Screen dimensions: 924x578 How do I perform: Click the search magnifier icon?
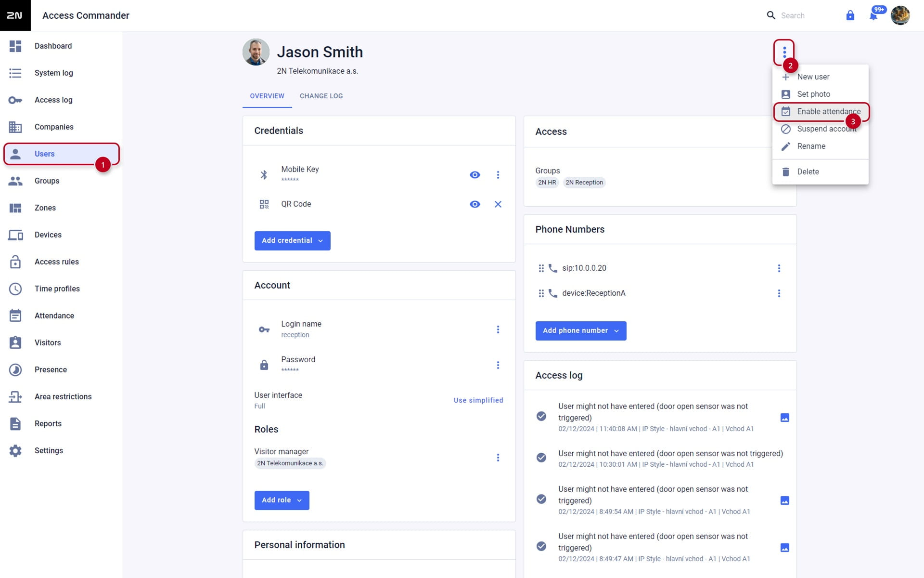771,15
